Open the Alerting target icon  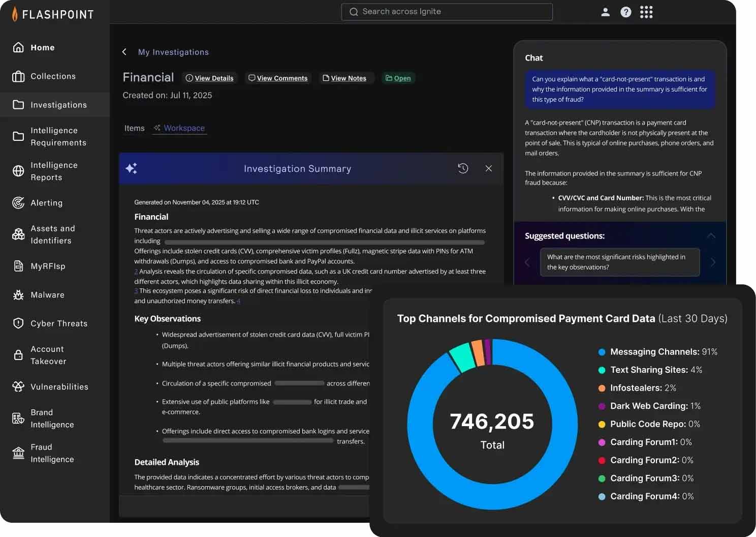pyautogui.click(x=18, y=203)
